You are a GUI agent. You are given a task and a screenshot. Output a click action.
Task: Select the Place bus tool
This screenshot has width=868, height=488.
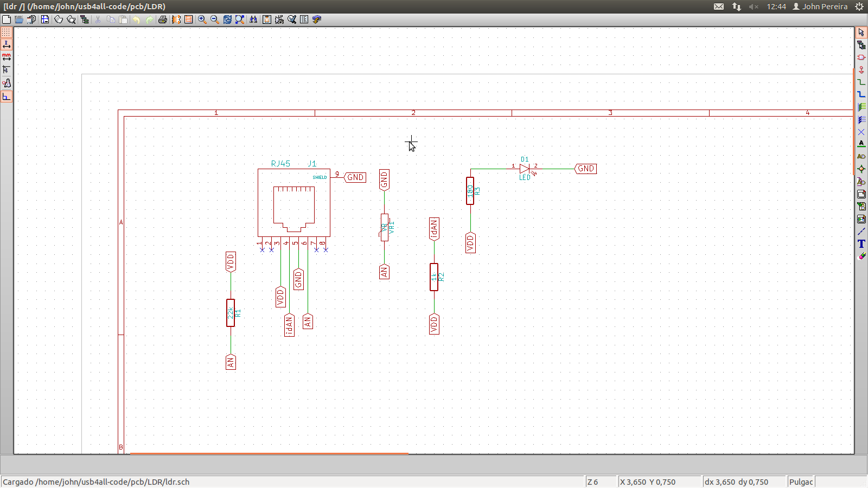point(861,94)
